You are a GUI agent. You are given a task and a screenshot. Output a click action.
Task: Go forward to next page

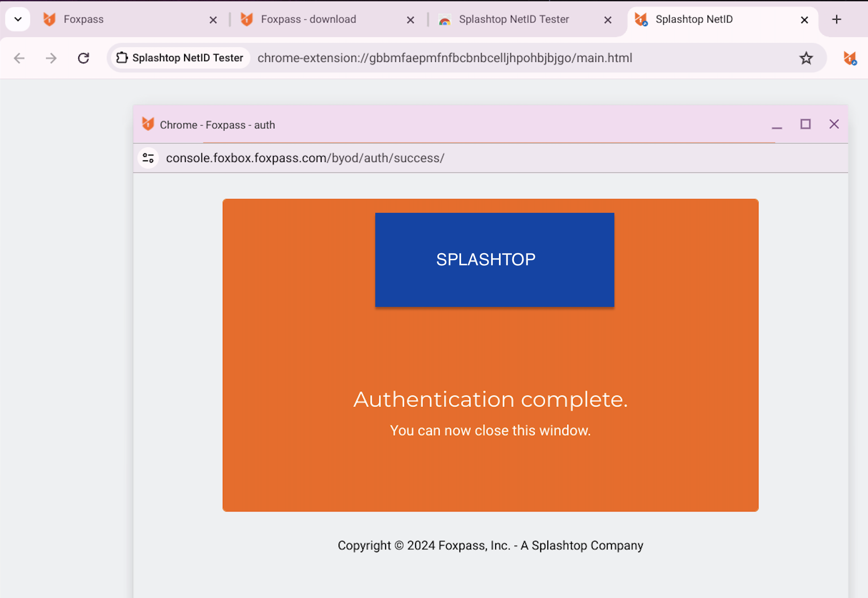pos(51,58)
